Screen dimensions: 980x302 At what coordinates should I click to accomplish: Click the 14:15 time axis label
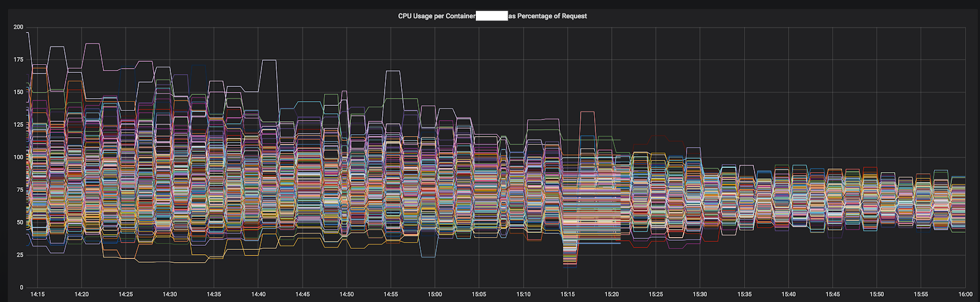coord(37,295)
